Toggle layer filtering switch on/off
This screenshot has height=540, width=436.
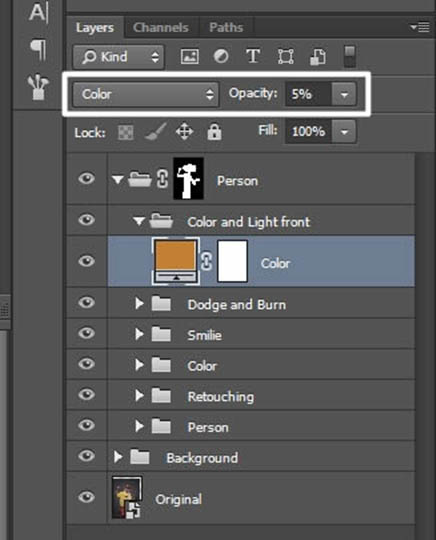click(350, 56)
